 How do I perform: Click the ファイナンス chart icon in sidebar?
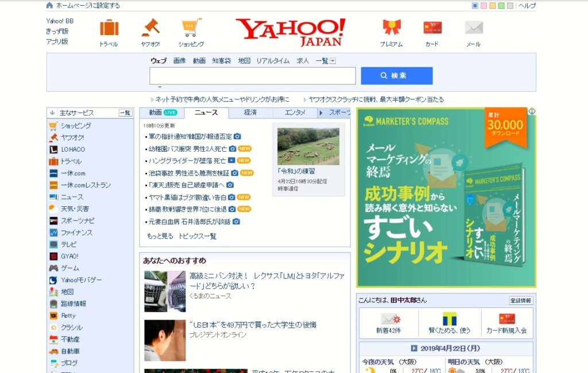(53, 233)
